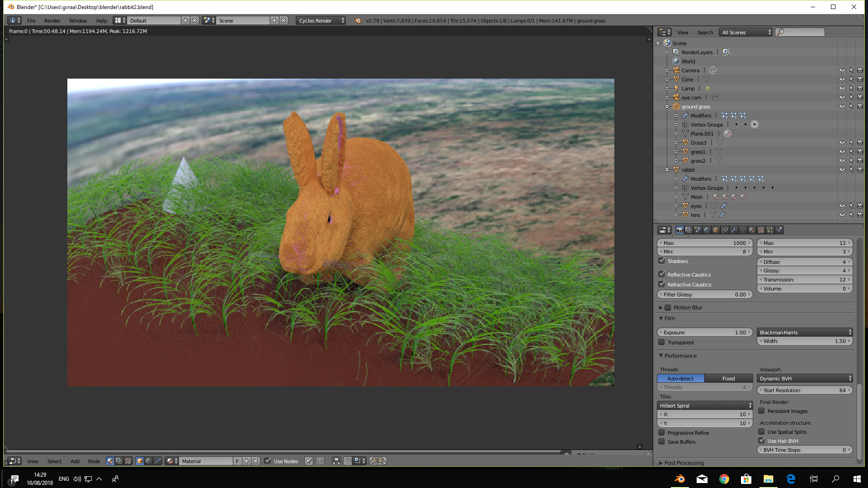Enable Motion Blur checkbox
The width and height of the screenshot is (868, 488).
(668, 308)
